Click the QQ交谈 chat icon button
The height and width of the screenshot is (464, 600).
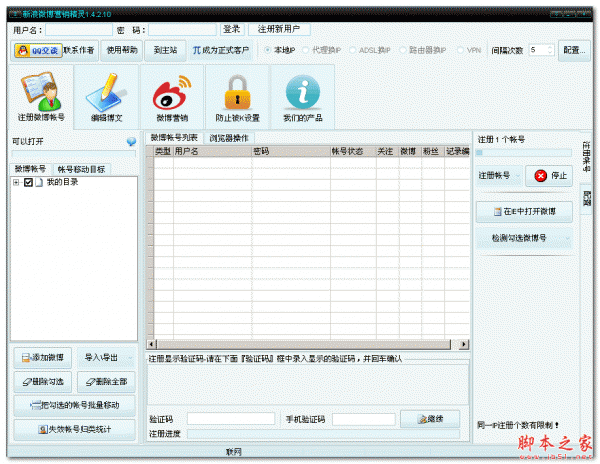[38, 49]
